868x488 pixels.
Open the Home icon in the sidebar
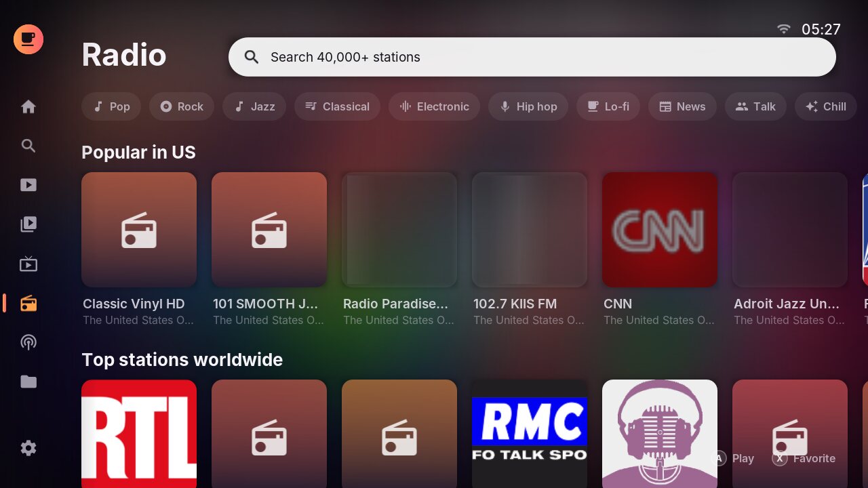28,106
